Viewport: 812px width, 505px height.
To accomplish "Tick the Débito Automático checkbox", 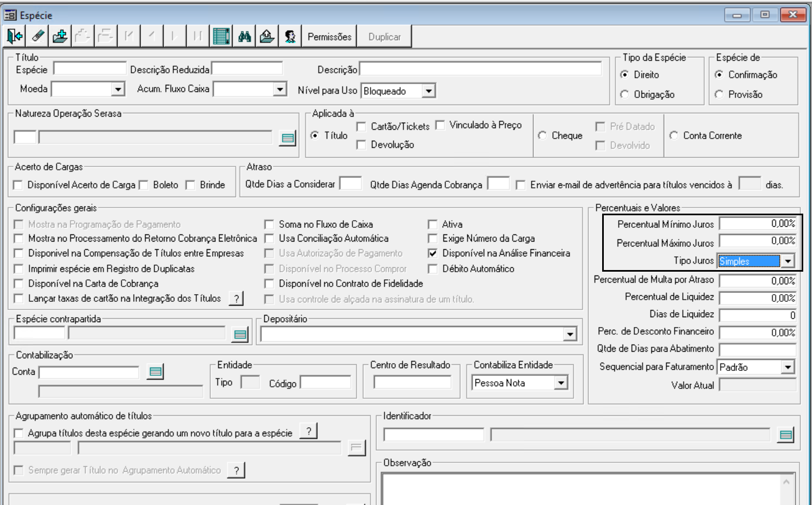I will (x=433, y=269).
